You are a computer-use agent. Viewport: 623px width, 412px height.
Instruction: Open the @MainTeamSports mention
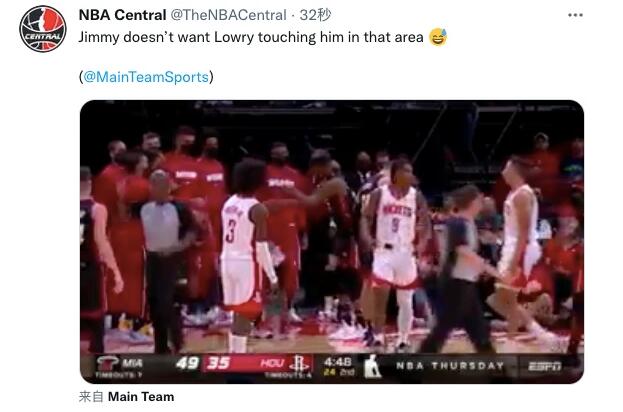(x=146, y=77)
